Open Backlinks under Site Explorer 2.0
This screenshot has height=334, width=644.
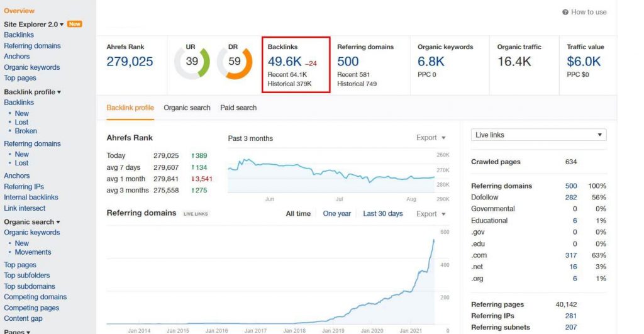pos(19,35)
